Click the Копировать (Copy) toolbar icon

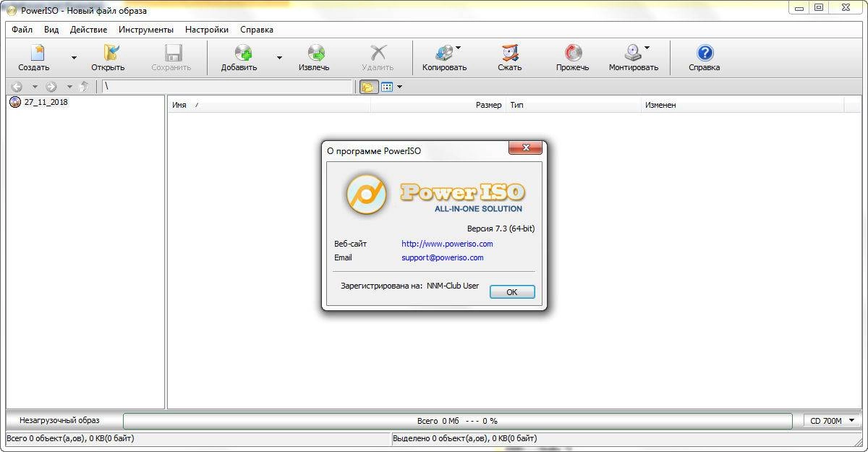(x=443, y=53)
